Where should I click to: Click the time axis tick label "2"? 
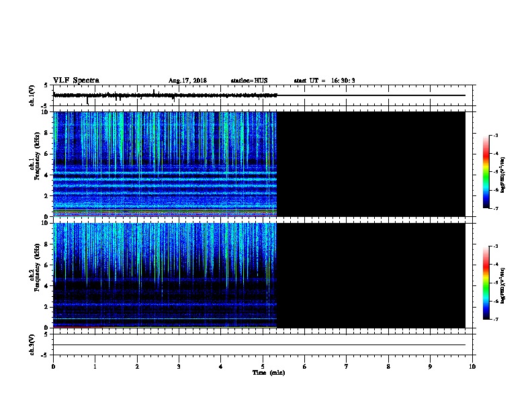[137, 366]
